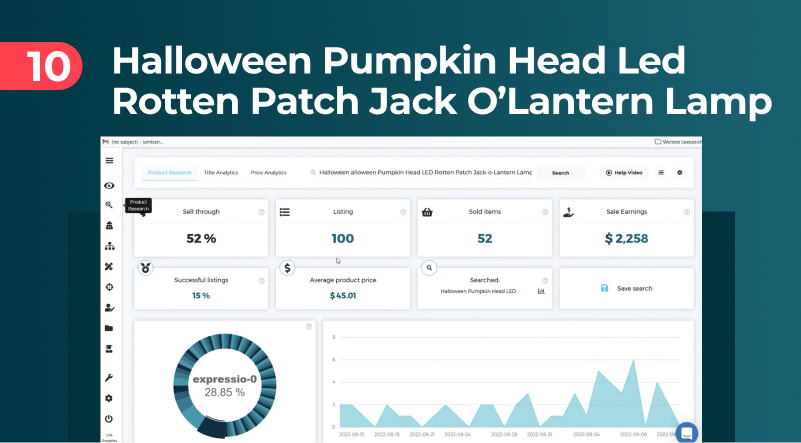This screenshot has height=443, width=801.
Task: Click the 52 % sell through value
Action: coord(201,238)
